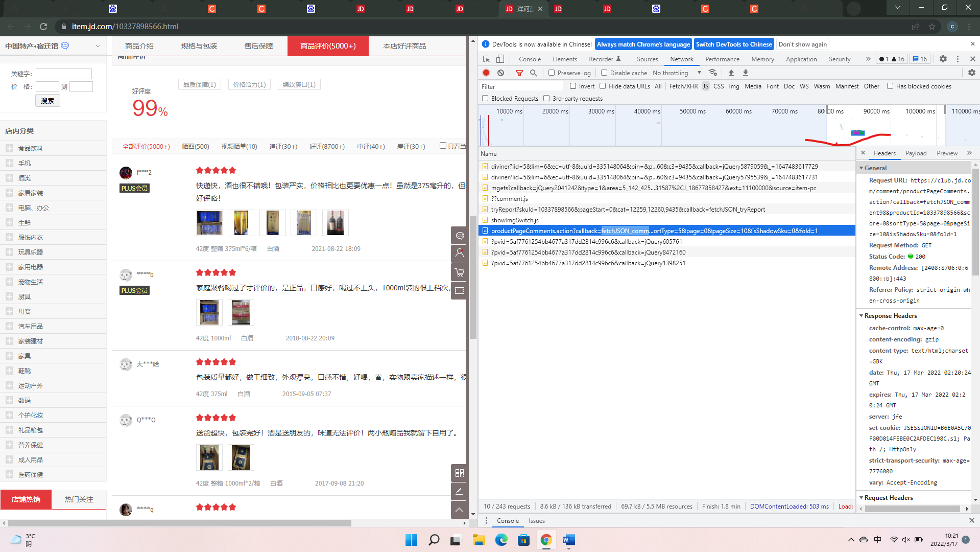Import HAR file upload icon

pyautogui.click(x=731, y=73)
